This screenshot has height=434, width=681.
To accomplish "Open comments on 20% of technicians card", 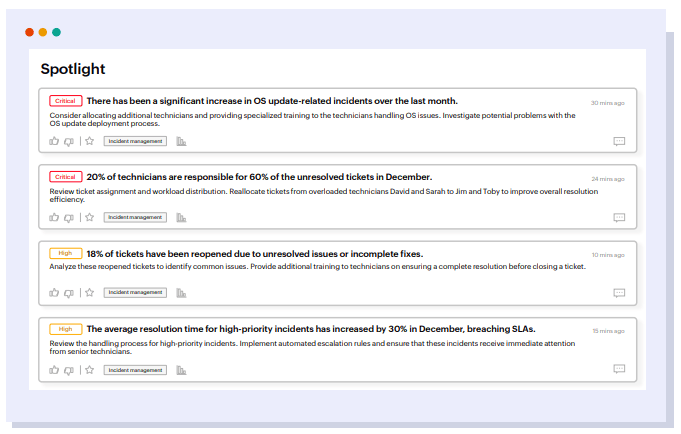I will (x=619, y=217).
